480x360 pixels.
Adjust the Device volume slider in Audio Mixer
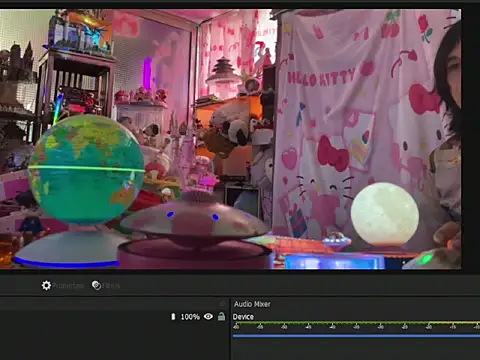tap(356, 336)
